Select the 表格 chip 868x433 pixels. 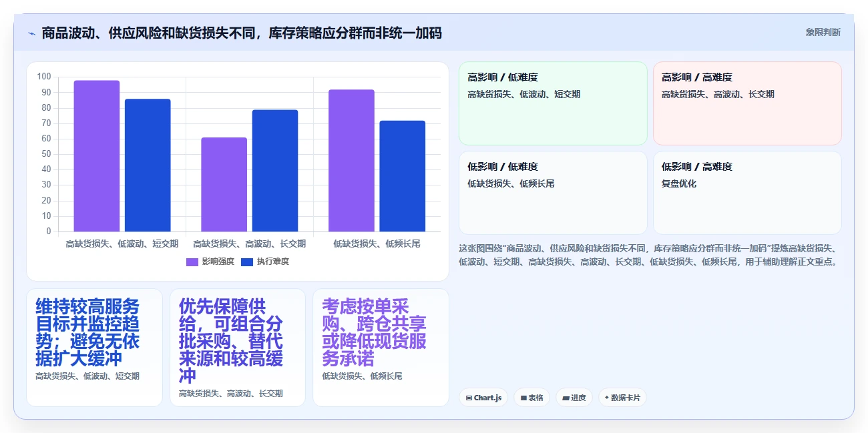[532, 398]
